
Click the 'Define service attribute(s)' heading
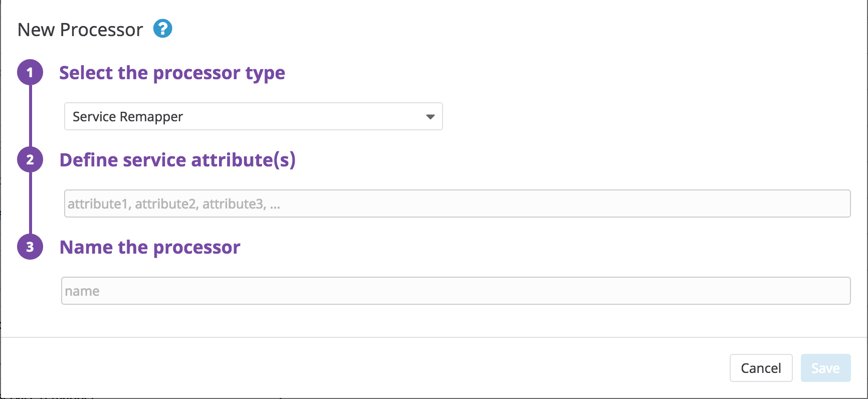click(177, 160)
